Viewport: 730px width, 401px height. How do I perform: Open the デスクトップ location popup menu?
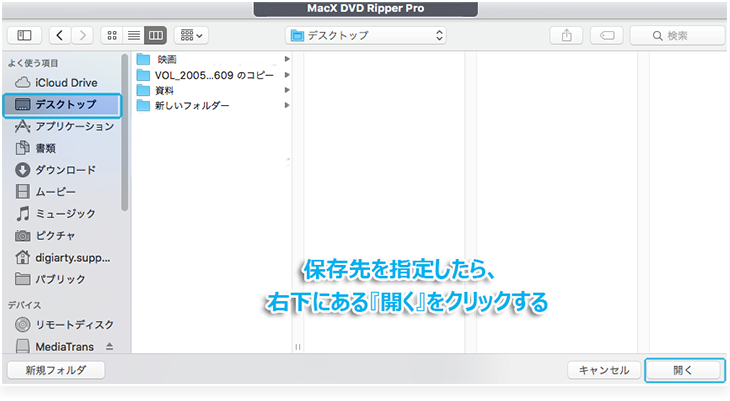point(366,35)
